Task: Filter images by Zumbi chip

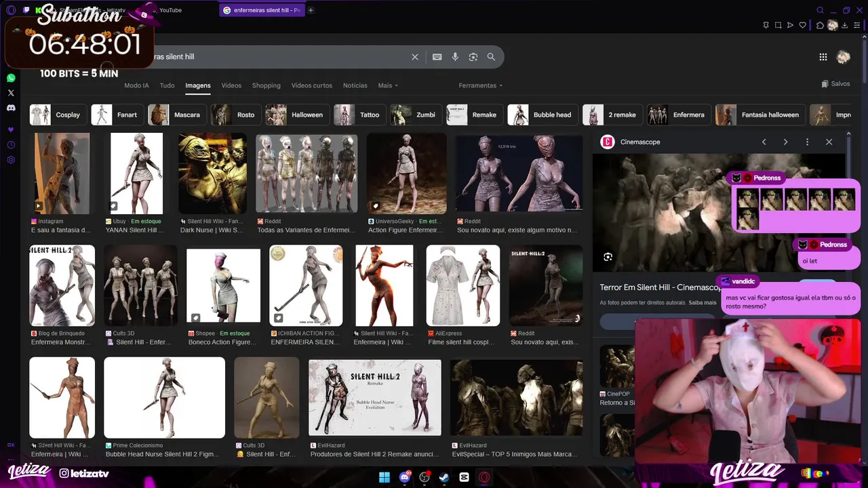Action: click(416, 115)
